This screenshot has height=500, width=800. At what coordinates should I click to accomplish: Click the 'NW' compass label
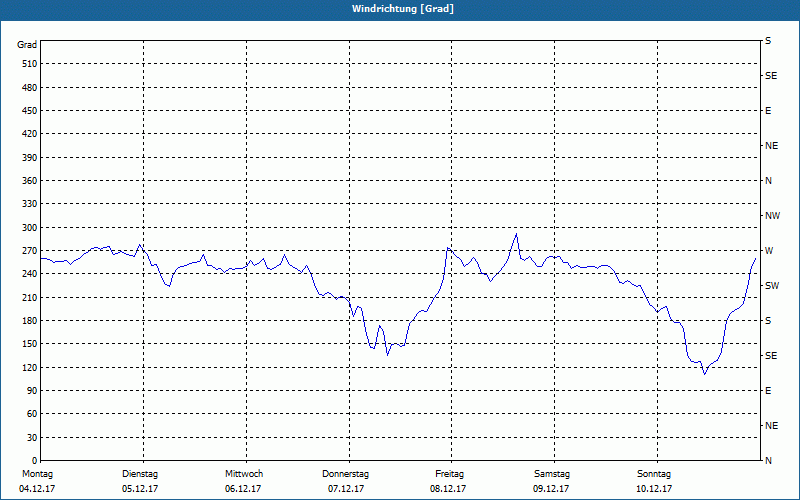[x=772, y=216]
